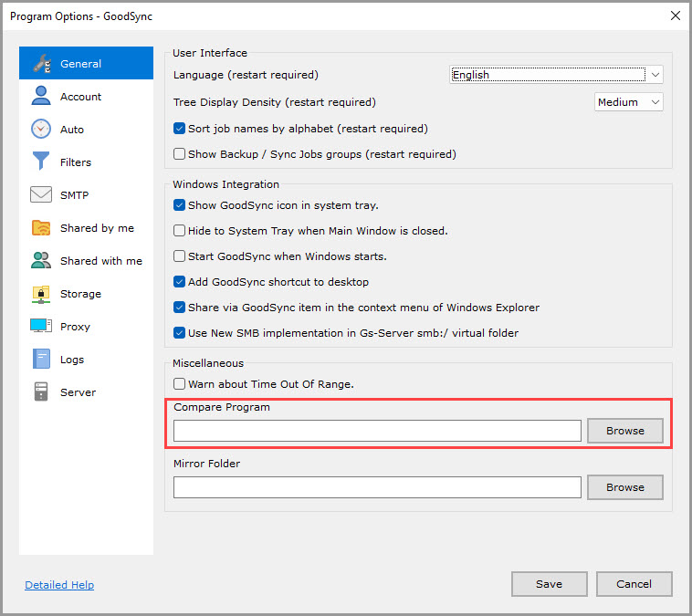Click the General wrench icon
The width and height of the screenshot is (692, 616).
click(x=41, y=64)
